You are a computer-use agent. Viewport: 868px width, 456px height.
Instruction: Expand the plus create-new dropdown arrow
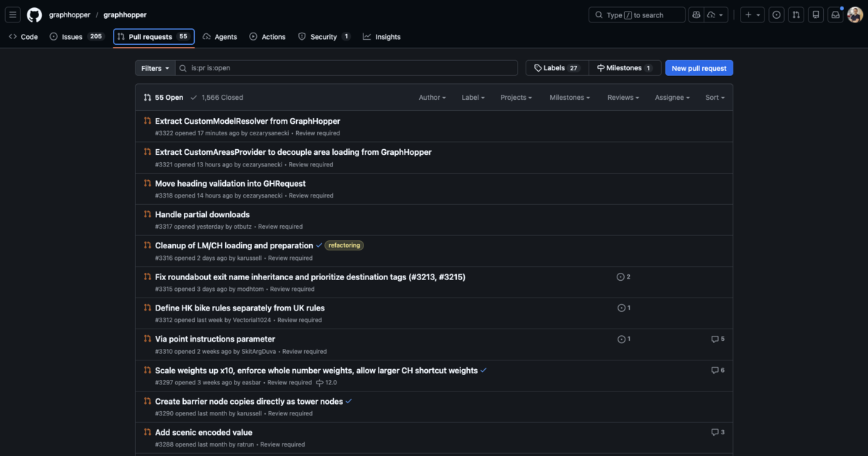pyautogui.click(x=759, y=15)
